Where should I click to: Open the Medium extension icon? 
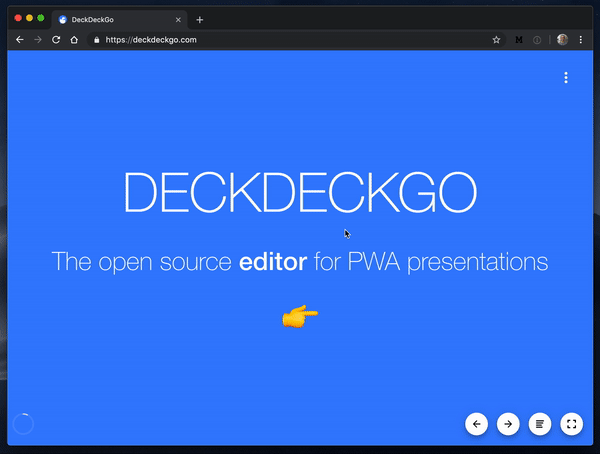519,40
